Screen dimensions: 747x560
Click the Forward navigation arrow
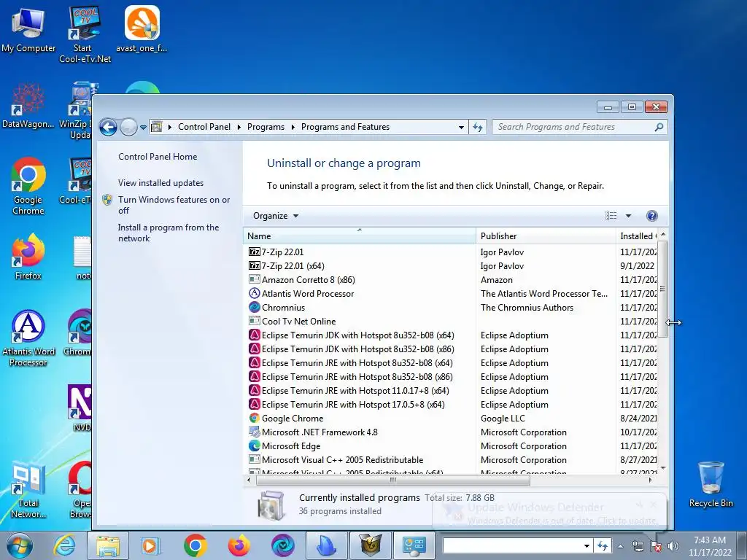coord(128,127)
